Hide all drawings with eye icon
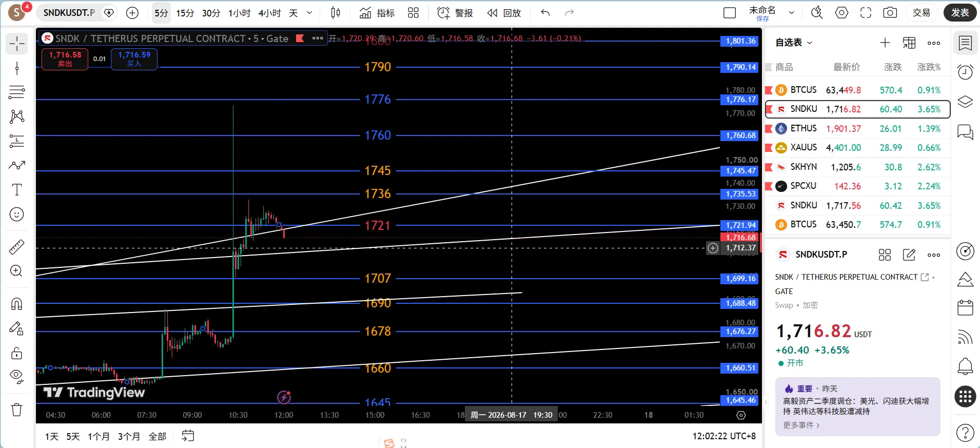The height and width of the screenshot is (448, 980). point(17,377)
